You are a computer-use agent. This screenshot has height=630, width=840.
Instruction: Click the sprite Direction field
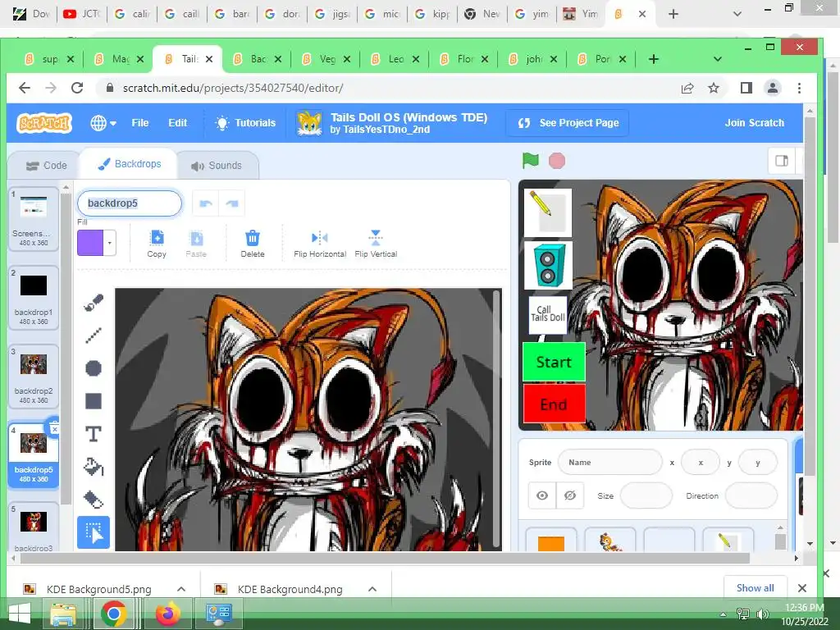point(751,495)
